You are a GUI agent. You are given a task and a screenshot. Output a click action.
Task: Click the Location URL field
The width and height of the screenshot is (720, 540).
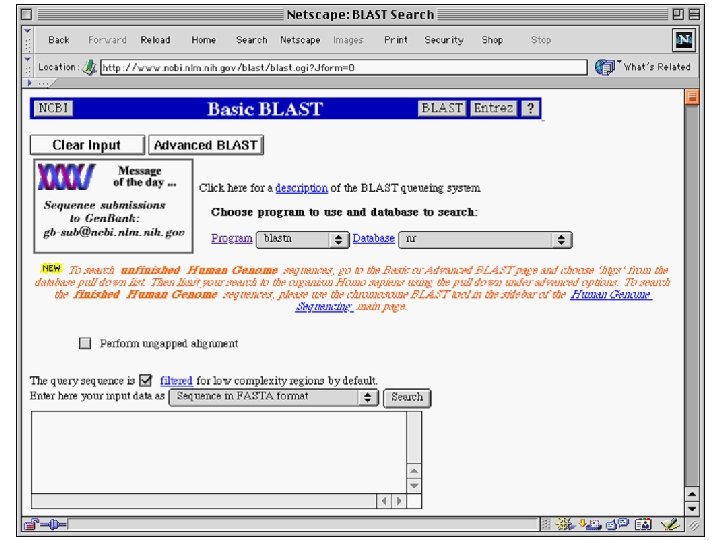click(343, 68)
